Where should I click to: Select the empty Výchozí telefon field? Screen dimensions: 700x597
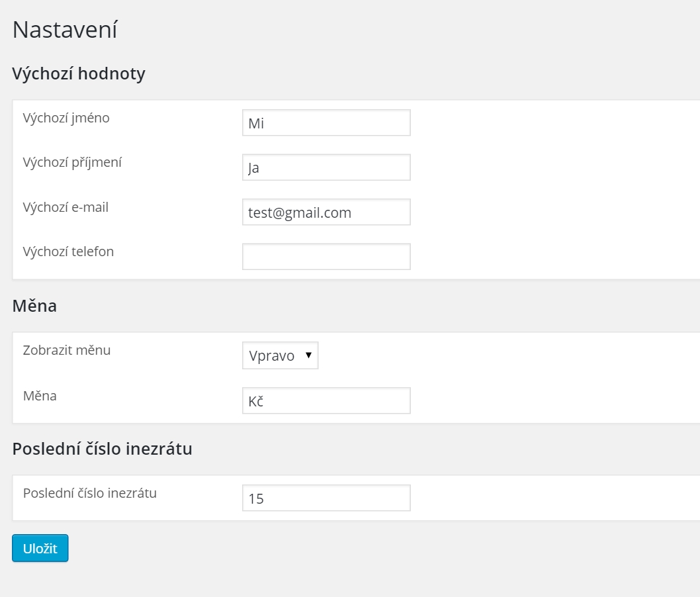326,257
